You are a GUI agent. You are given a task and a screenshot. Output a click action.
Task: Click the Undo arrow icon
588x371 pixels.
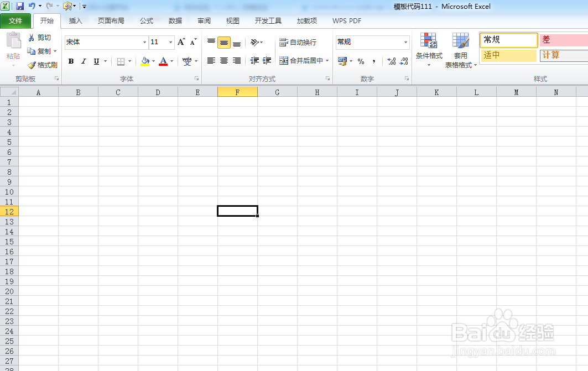pos(32,6)
